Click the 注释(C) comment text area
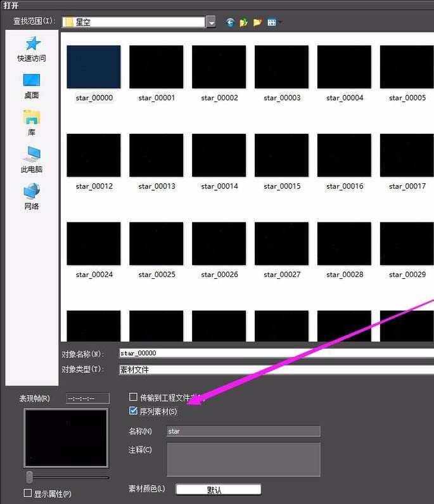The image size is (434, 504). 243,460
